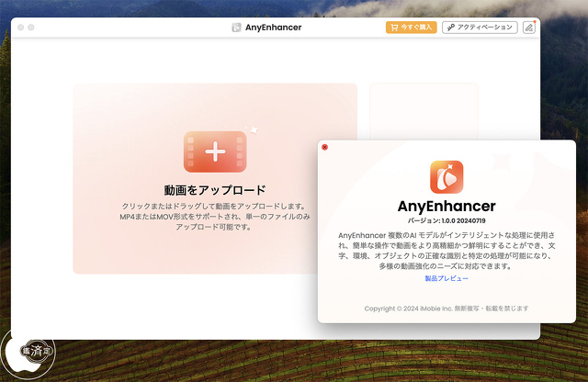588x382 pixels.
Task: Click the MP4またはMOV形式 upload description text
Action: (215, 217)
